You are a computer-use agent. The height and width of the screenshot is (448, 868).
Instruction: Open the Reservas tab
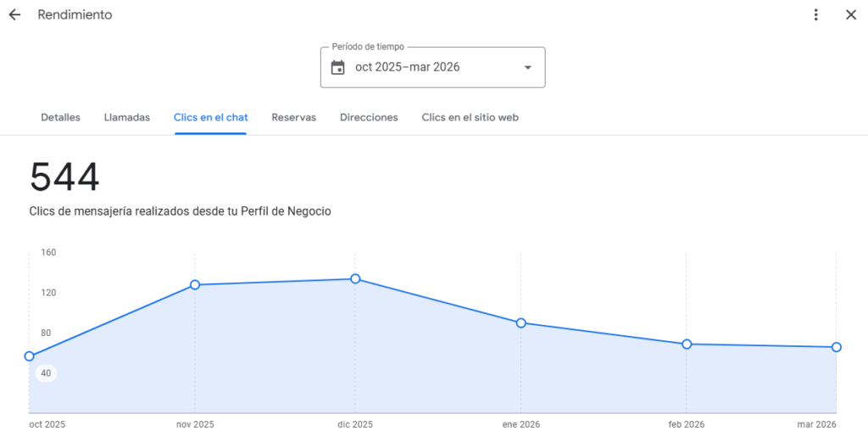tap(294, 118)
